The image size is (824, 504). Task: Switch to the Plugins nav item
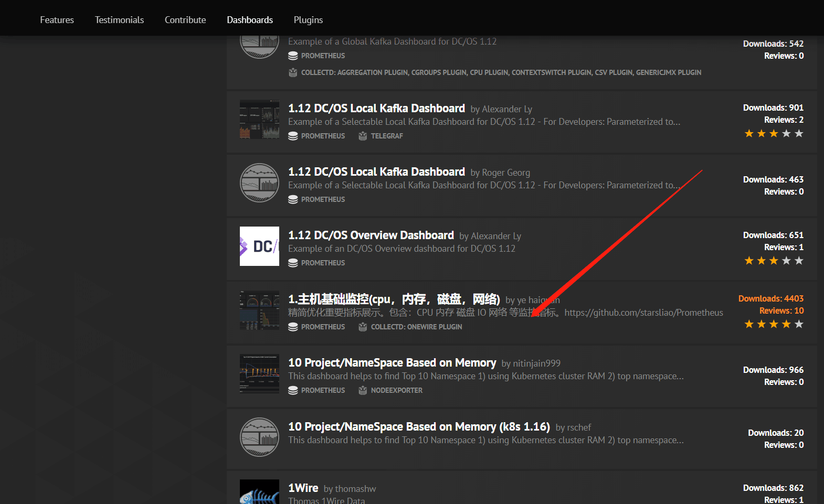tap(308, 20)
